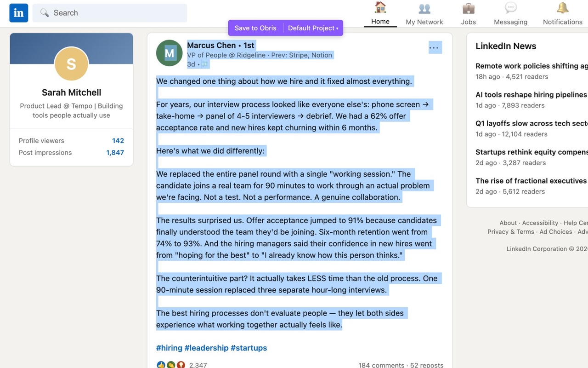This screenshot has width=588, height=368.
Task: Open My Network
Action: tap(424, 8)
